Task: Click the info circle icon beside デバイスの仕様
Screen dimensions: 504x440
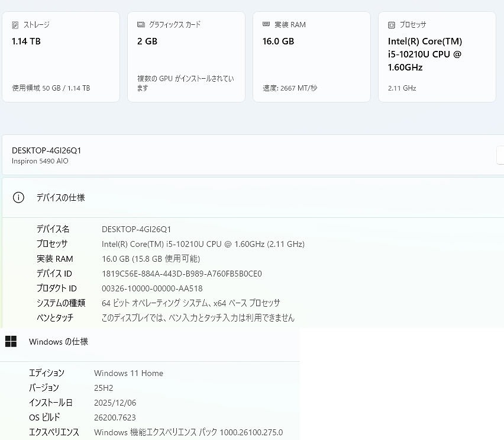Action: (18, 198)
